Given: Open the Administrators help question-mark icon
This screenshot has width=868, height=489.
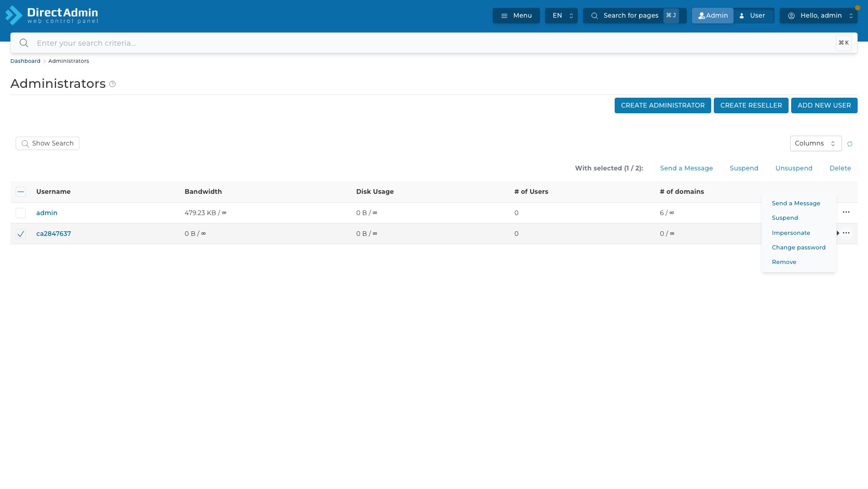Looking at the screenshot, I should 112,84.
